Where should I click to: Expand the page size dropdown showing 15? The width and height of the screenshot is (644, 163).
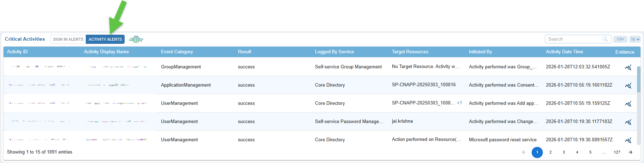[x=635, y=39]
